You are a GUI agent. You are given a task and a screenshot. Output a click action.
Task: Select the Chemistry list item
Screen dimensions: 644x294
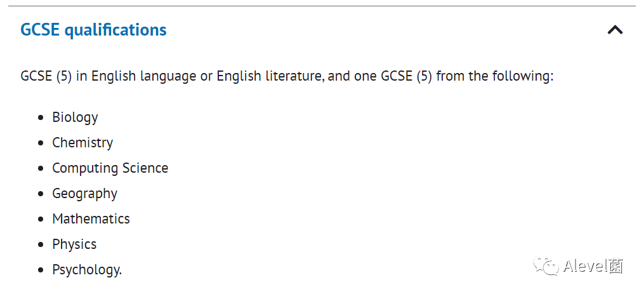82,143
